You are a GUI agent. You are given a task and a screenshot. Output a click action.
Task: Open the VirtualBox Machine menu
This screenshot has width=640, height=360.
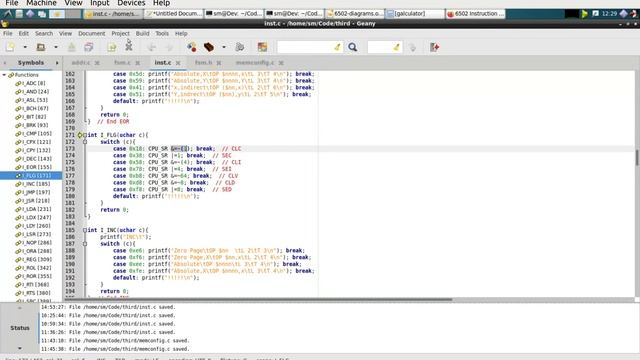point(41,3)
